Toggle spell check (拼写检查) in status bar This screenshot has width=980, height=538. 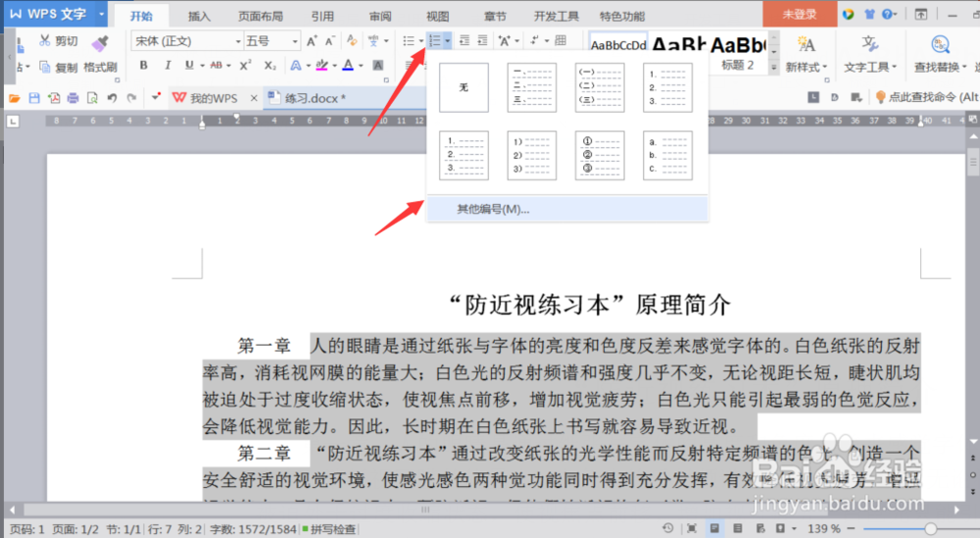[328, 529]
